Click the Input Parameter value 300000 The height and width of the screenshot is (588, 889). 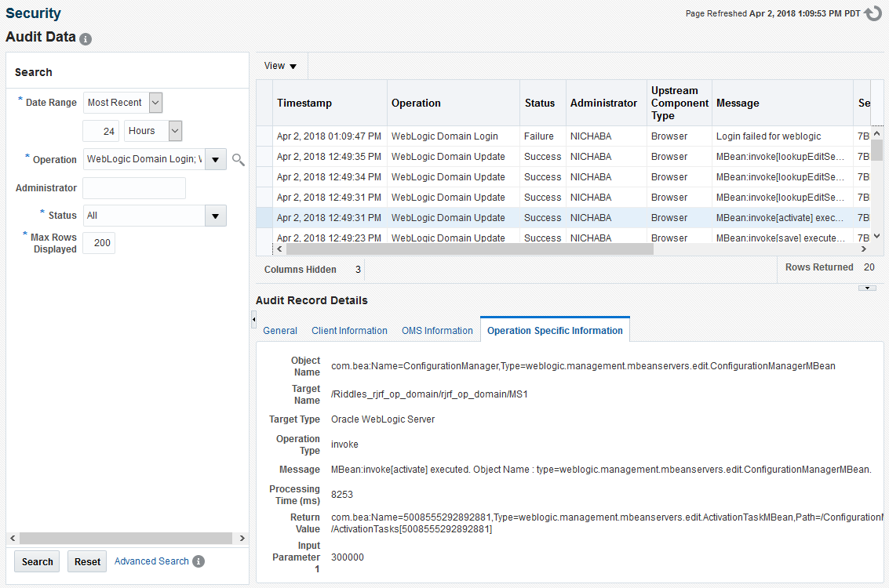pos(348,557)
